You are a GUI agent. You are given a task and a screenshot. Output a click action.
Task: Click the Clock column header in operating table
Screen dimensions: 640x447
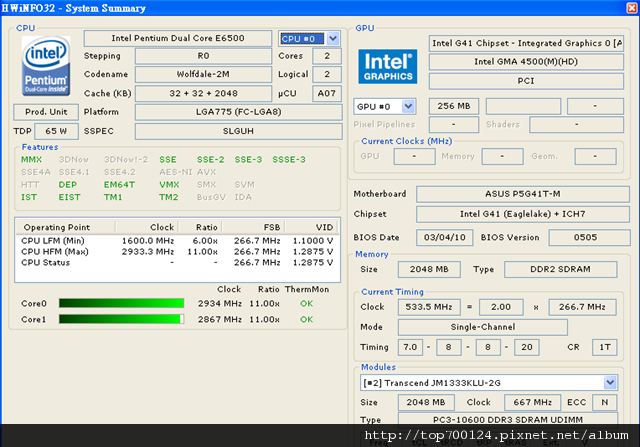pos(147,227)
